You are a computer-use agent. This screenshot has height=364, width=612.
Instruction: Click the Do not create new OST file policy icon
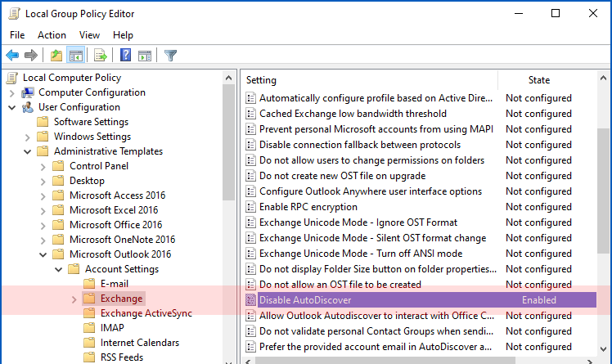(x=250, y=176)
